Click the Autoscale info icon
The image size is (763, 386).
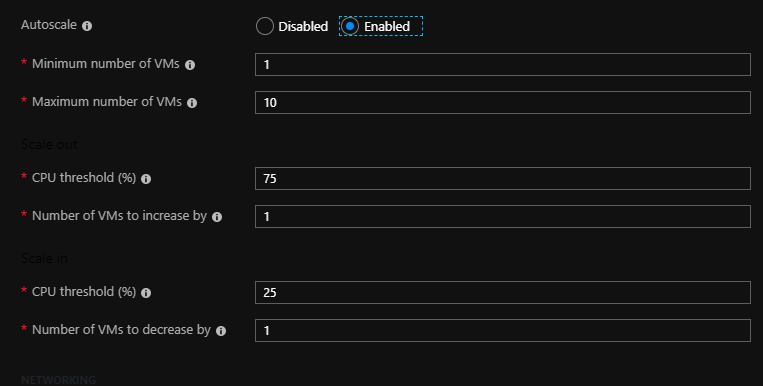click(87, 26)
